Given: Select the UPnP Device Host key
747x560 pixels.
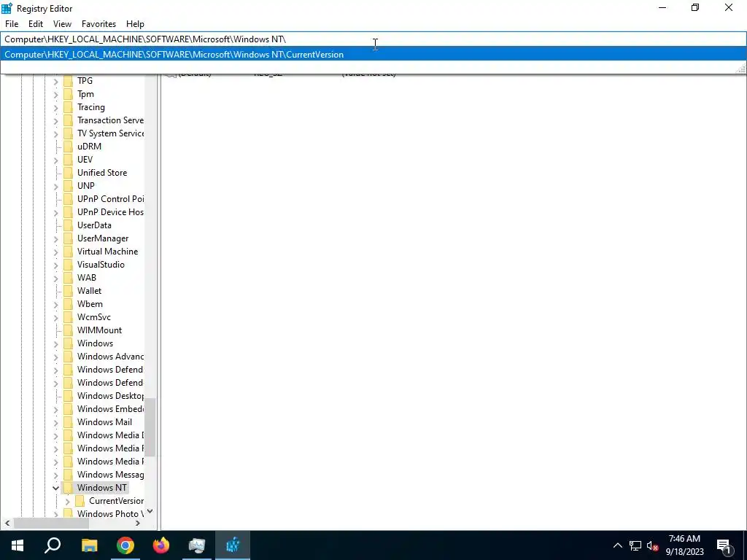Looking at the screenshot, I should tap(111, 212).
